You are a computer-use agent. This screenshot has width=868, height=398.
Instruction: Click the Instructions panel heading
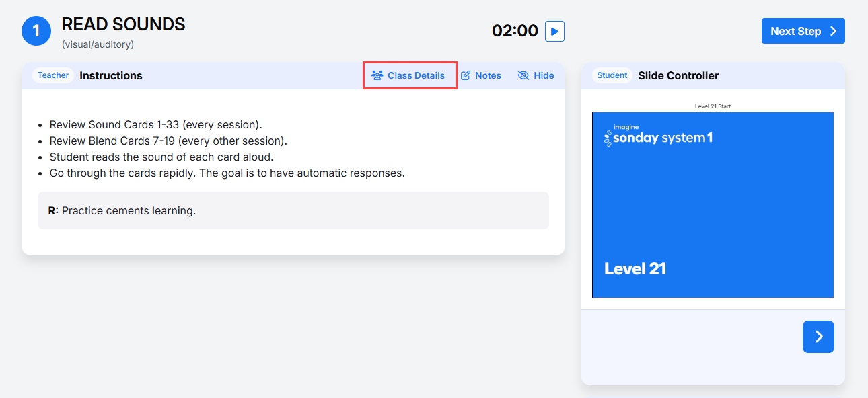pos(111,75)
